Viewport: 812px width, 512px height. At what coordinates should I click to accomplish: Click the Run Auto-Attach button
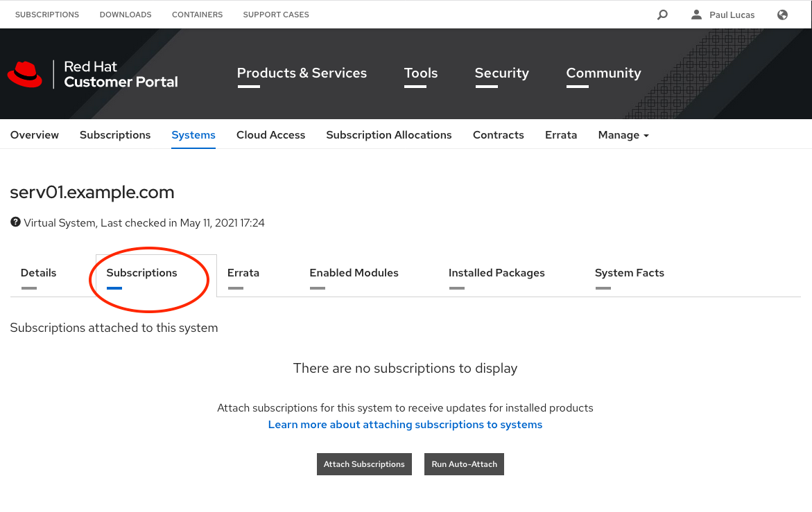[464, 464]
